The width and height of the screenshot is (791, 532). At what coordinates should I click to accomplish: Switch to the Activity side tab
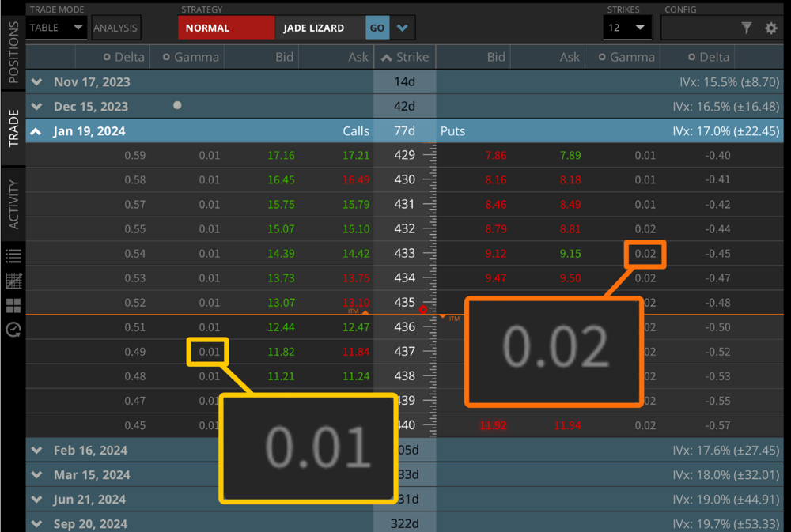[x=13, y=204]
